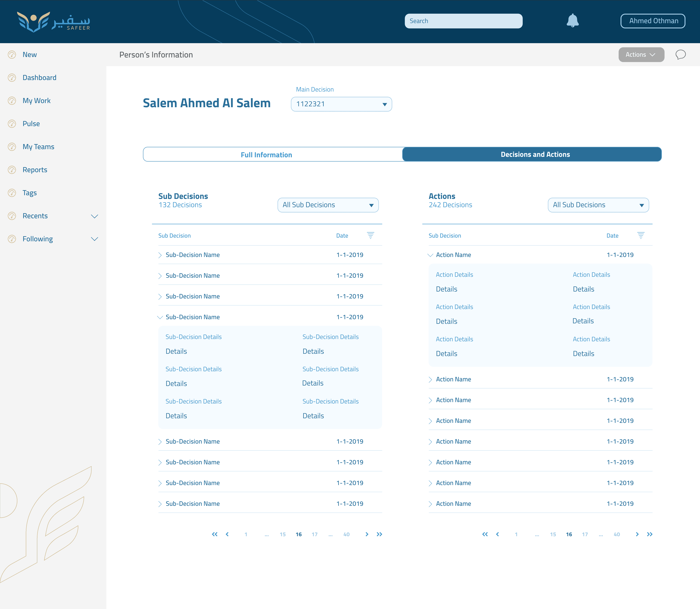Open the chat bubble comments icon
This screenshot has width=700, height=609.
pos(680,55)
